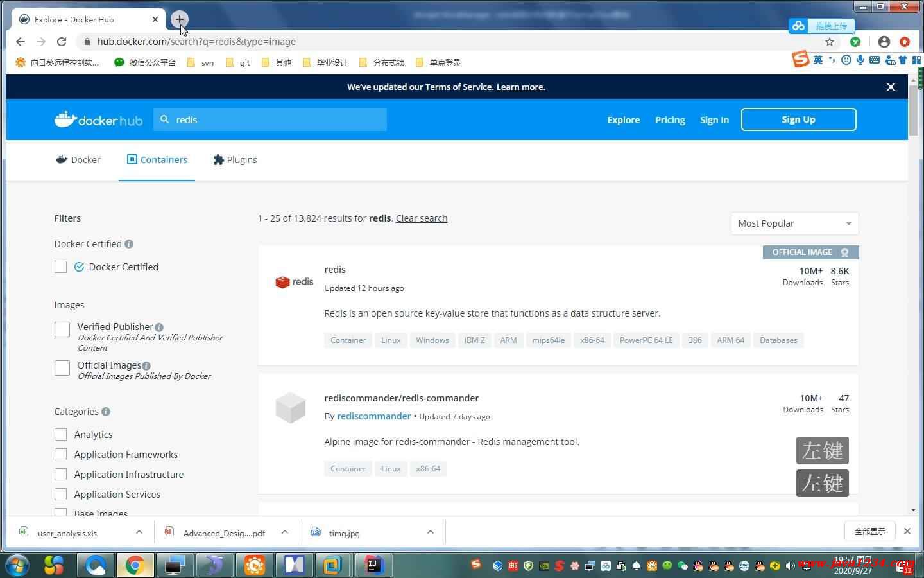Viewport: 924px width, 578px height.
Task: Expand options for timg.jpg download
Action: coord(431,532)
